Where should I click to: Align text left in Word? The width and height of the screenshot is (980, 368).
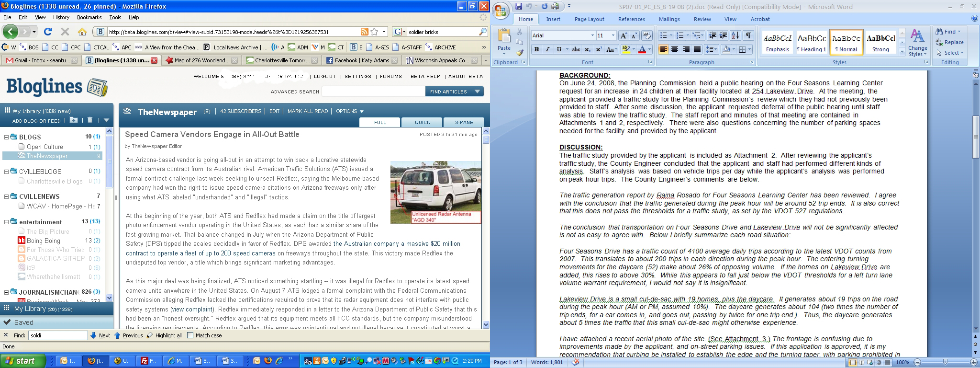pyautogui.click(x=663, y=49)
